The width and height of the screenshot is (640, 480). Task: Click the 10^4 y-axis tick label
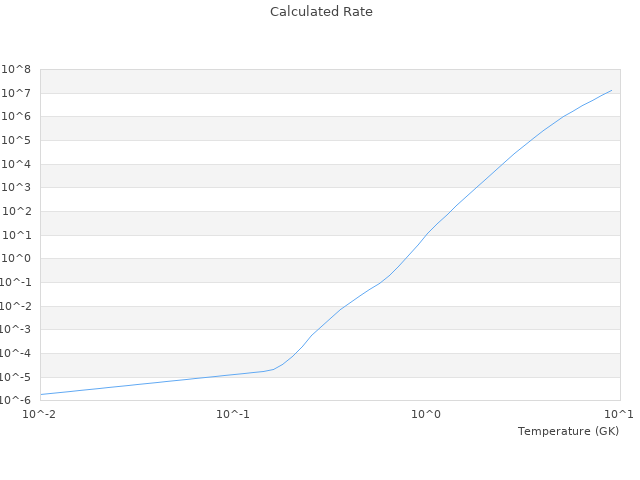coord(18,164)
